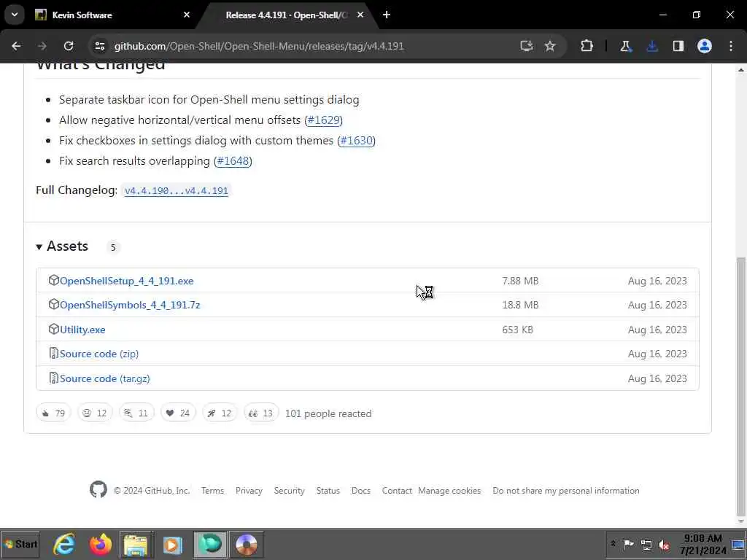Select the Release 4.4.191 Open-Shell tab
747x560 pixels.
pyautogui.click(x=286, y=15)
